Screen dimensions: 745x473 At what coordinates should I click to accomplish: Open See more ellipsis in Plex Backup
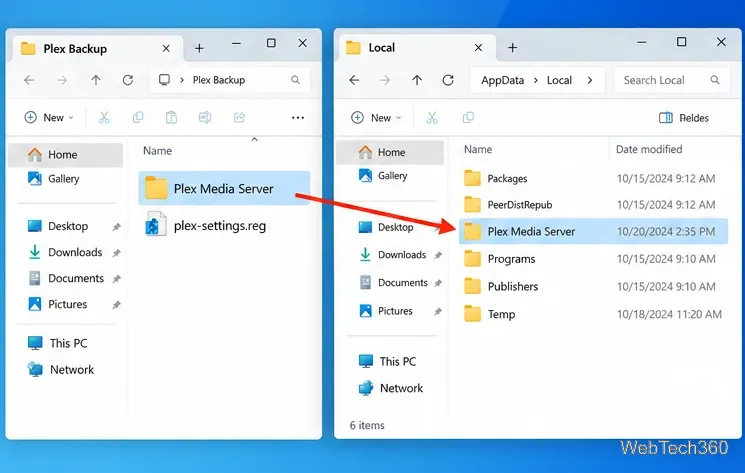point(298,118)
